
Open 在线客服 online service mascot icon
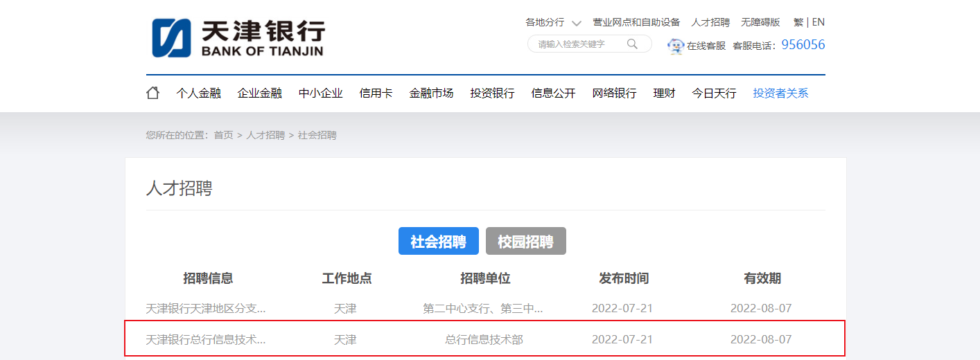[x=675, y=46]
